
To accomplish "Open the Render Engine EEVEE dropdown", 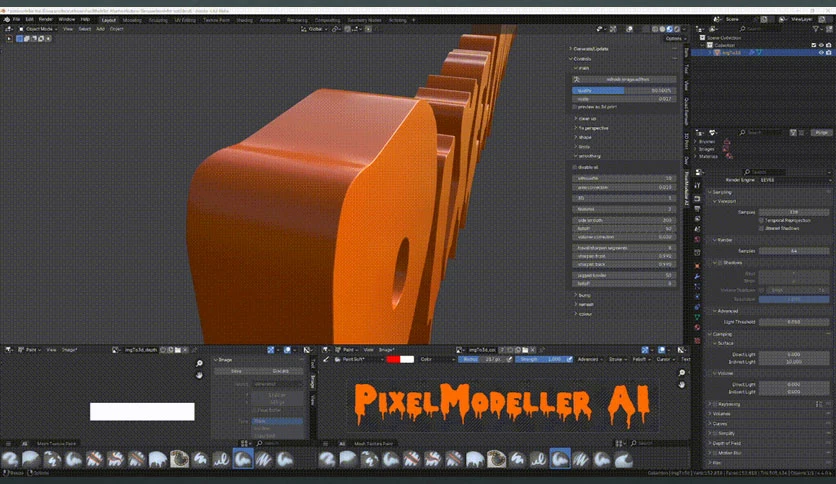I will pyautogui.click(x=794, y=180).
